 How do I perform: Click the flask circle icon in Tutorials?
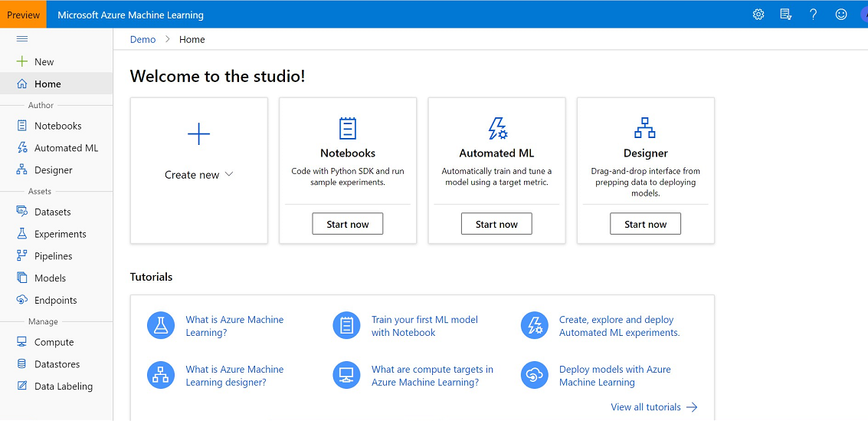click(x=161, y=326)
